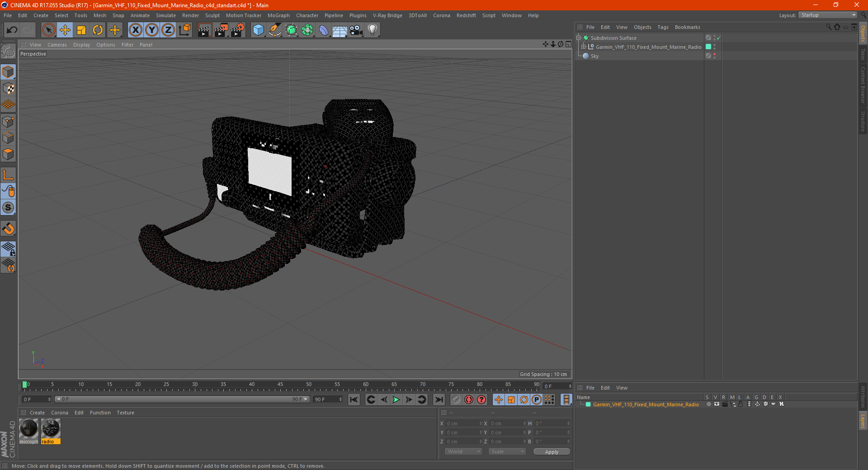Click layer color swatch in Layers manager

[x=588, y=404]
